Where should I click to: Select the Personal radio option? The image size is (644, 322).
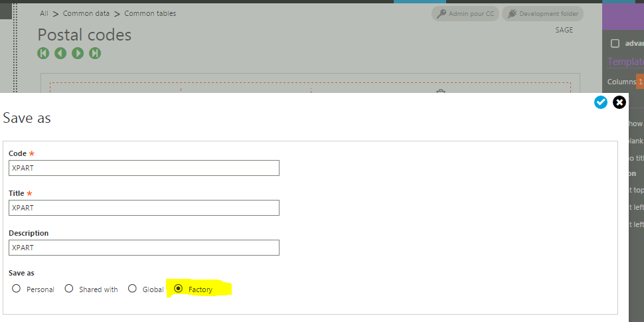[x=17, y=289]
